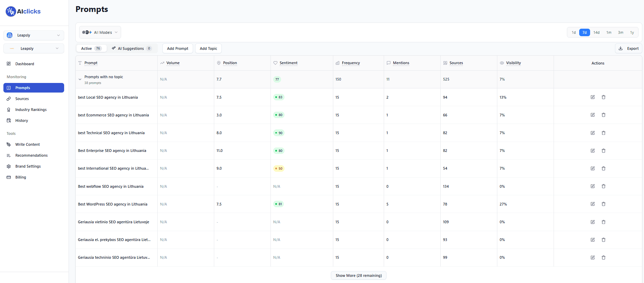This screenshot has width=644, height=283.
Task: Sort by the Visibility column header
Action: click(514, 63)
